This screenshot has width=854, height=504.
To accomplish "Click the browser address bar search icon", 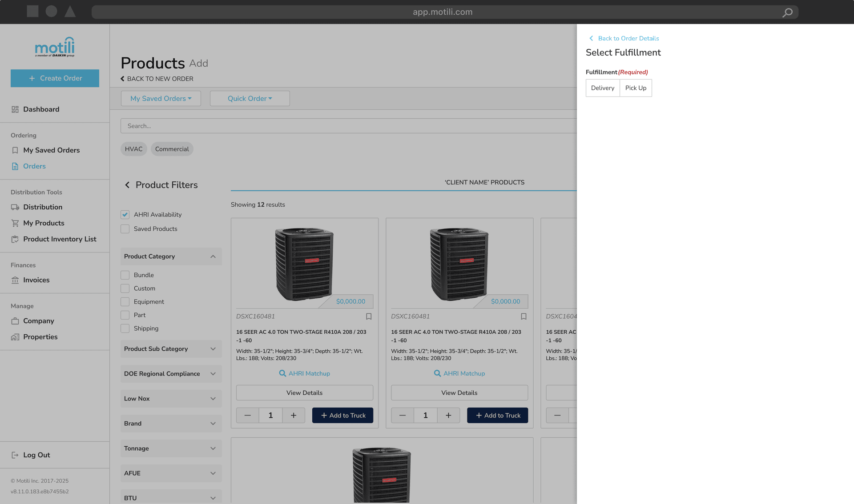I will click(787, 12).
